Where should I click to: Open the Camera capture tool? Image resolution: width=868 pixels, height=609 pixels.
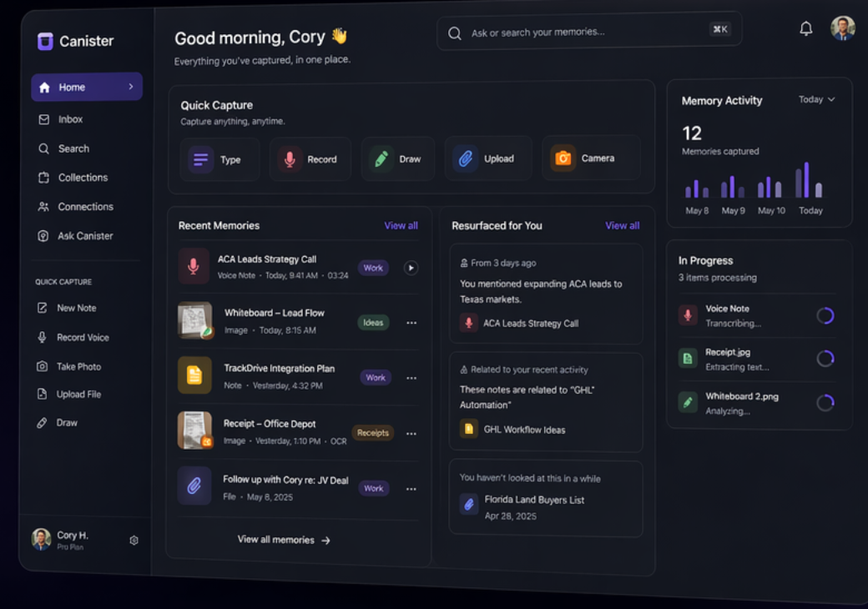coord(562,159)
